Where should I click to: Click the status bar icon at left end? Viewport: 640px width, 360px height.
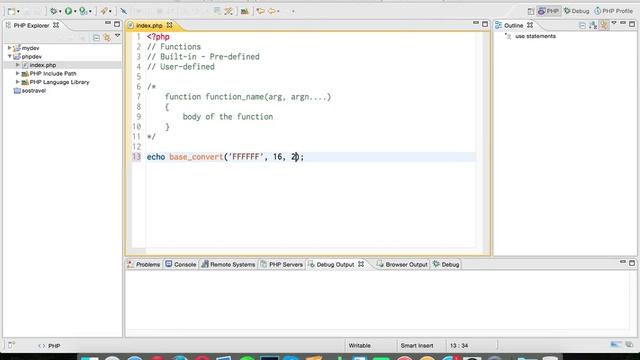point(11,346)
